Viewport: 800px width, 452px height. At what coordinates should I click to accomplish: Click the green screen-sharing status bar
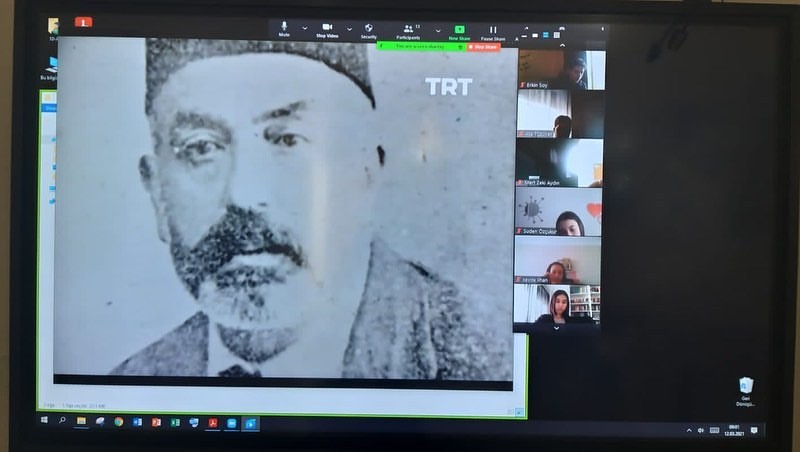pos(421,46)
